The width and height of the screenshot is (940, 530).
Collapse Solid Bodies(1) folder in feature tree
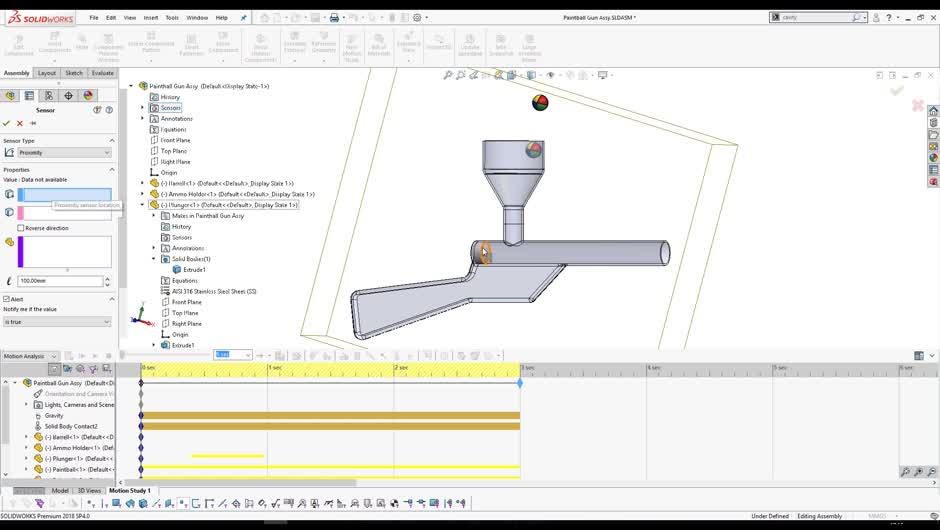[x=153, y=259]
